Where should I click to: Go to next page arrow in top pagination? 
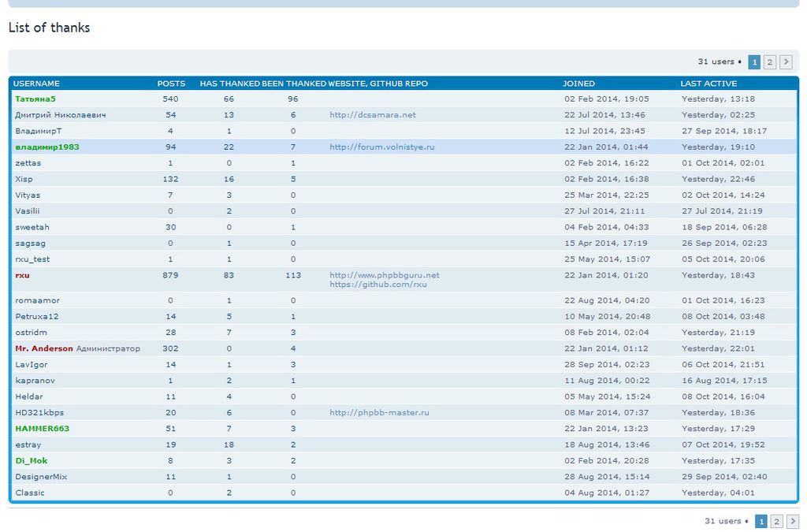click(786, 62)
